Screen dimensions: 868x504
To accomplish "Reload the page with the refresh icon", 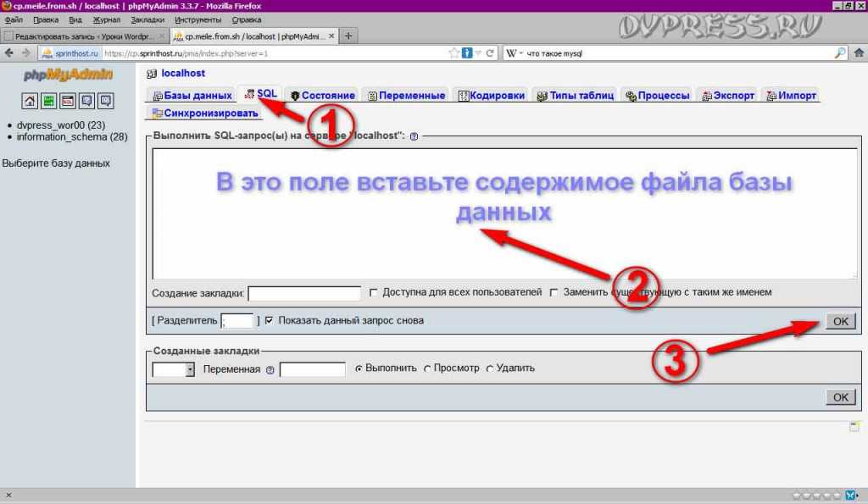I will pyautogui.click(x=489, y=53).
